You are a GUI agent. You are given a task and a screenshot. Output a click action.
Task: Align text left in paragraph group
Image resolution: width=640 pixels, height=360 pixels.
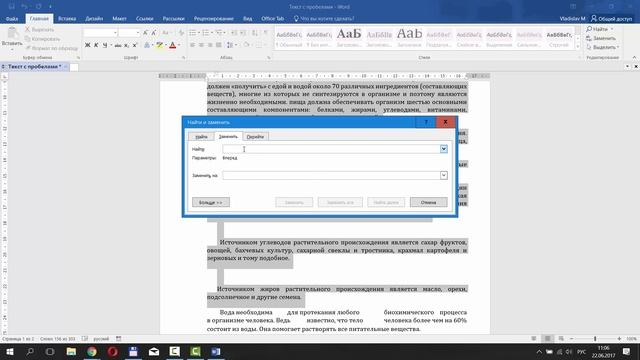tap(192, 45)
